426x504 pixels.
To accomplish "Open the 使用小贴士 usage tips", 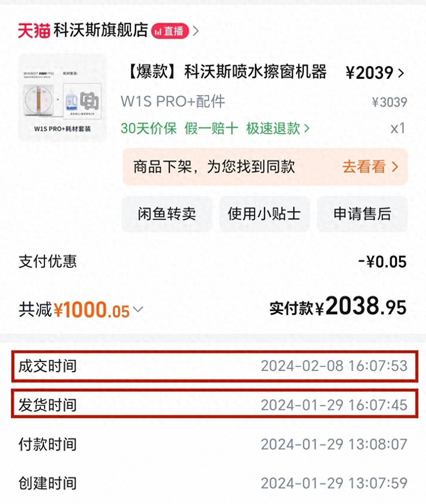I will 264,214.
